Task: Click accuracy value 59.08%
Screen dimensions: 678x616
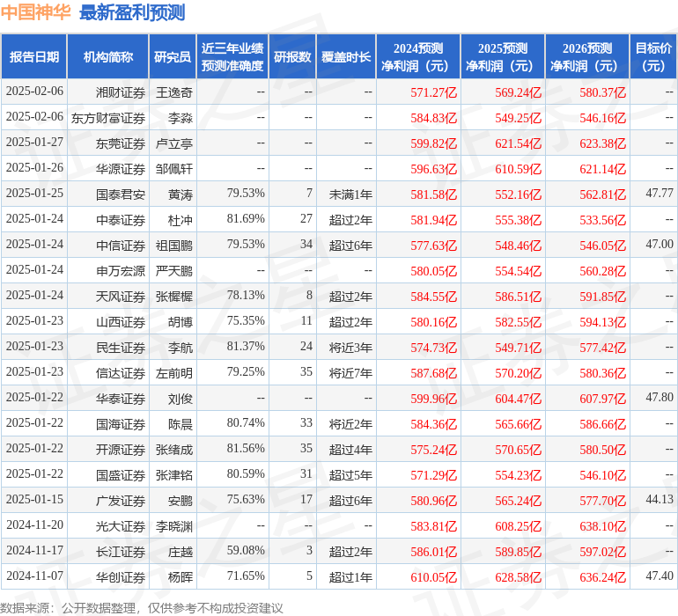Action: 246,550
